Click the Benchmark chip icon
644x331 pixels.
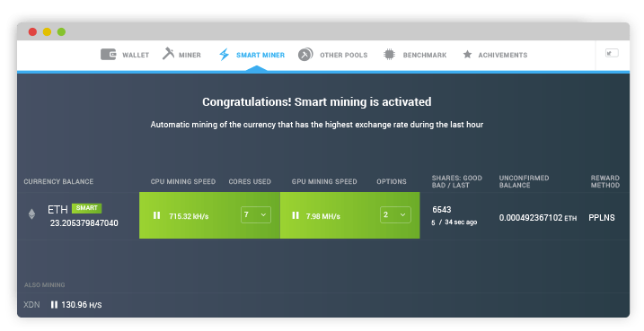tap(389, 54)
